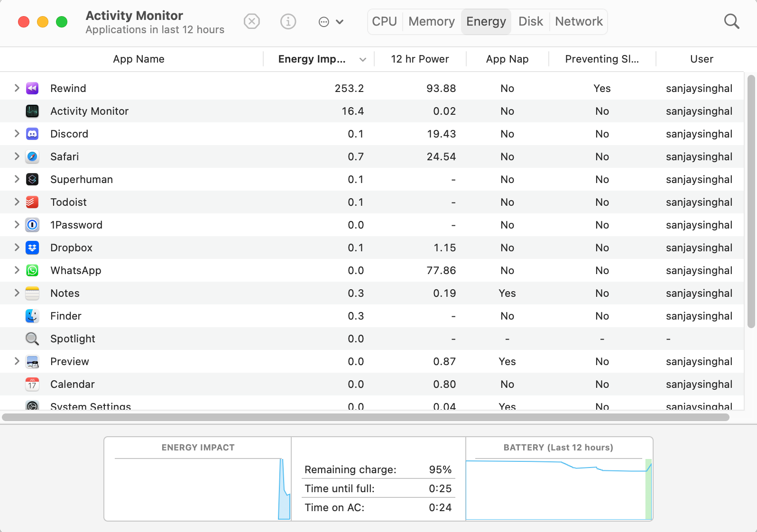Open process info with the i button

[288, 21]
